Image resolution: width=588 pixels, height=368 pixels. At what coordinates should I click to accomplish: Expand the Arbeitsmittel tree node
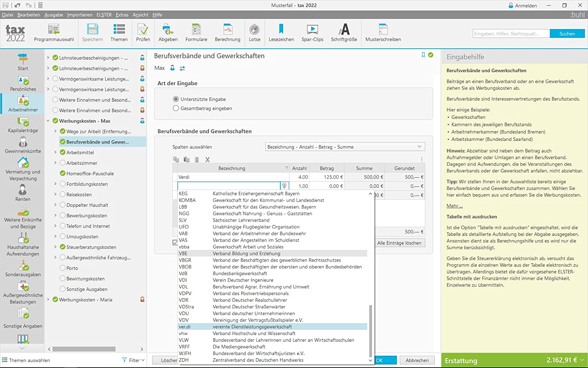(55, 152)
